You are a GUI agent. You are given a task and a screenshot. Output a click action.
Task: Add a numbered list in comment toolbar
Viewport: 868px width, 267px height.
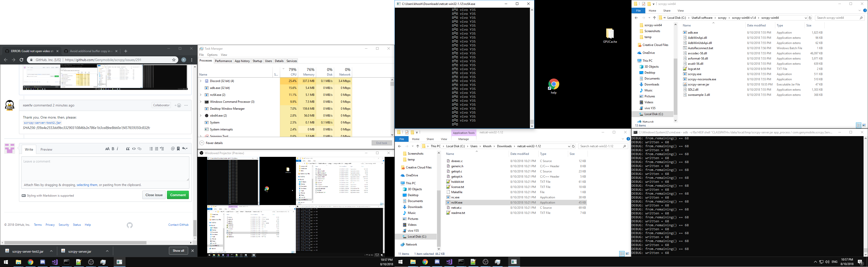pyautogui.click(x=157, y=149)
